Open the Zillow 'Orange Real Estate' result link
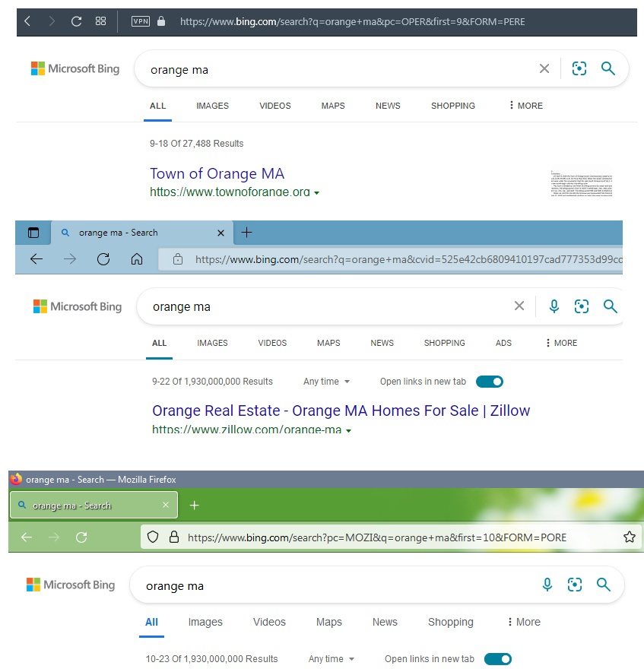The height and width of the screenshot is (672, 644). point(341,410)
